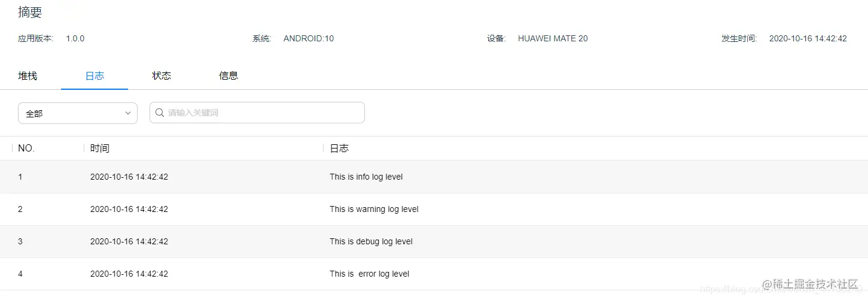Click the 系统 label
Viewport: 868px width, 300px height.
click(262, 38)
